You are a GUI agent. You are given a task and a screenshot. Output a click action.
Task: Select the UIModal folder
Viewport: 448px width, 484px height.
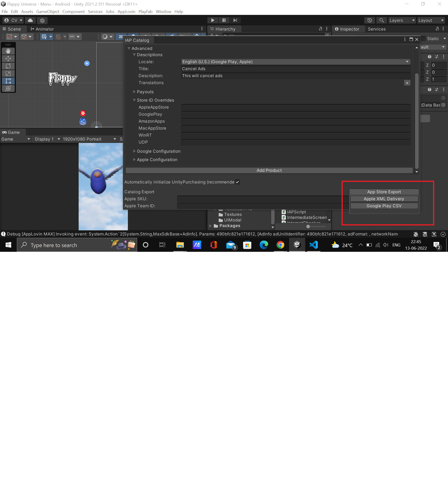coord(230,220)
